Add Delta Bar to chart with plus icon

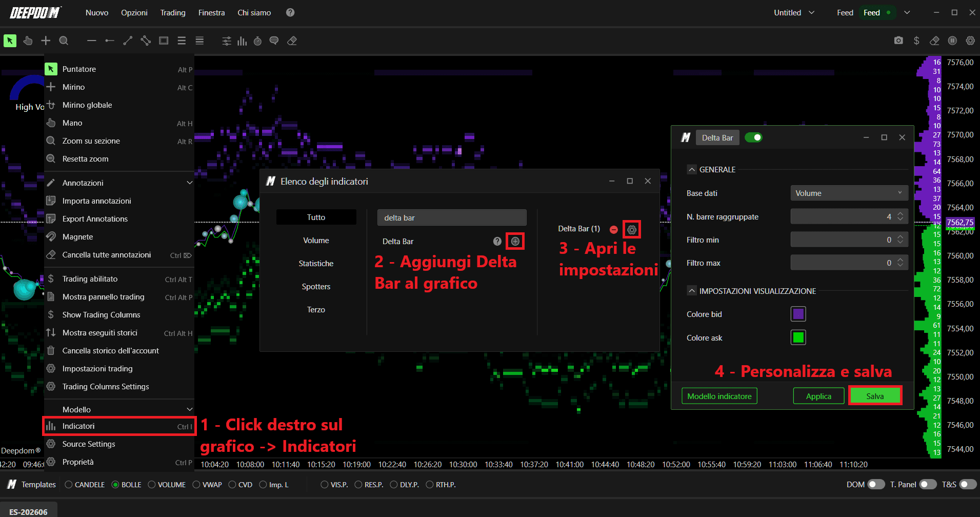pos(515,241)
